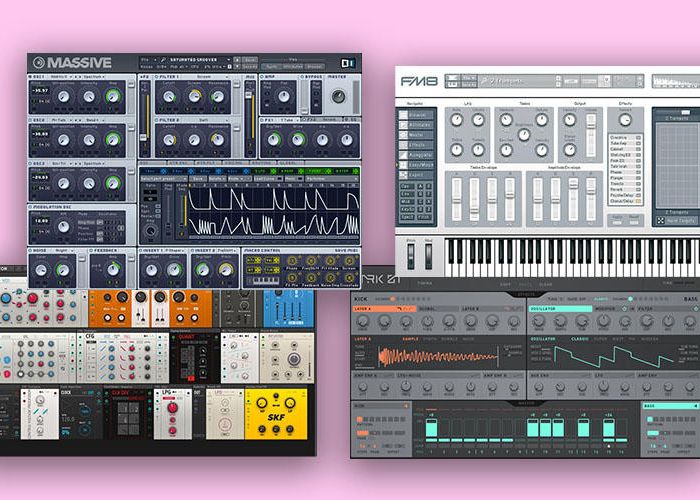Toggle the Overdrive effect checkbox in FM8
The width and height of the screenshot is (700, 500).
click(638, 138)
